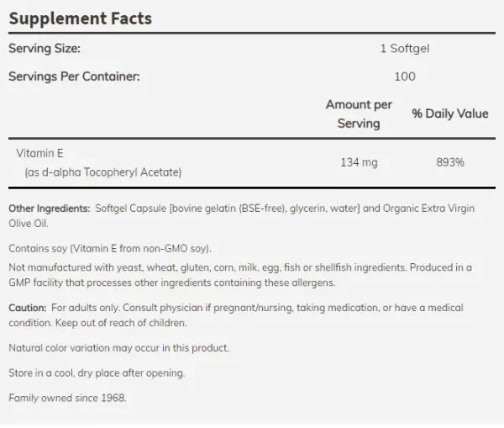The height and width of the screenshot is (428, 504).
Task: Select the Vitamin E row label
Action: point(39,153)
